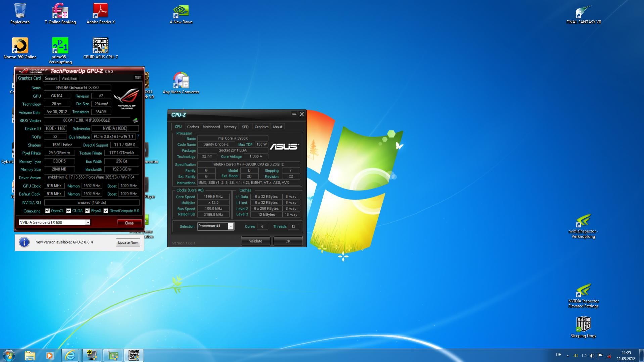Click the network signal tray icon
Image resolution: width=644 pixels, height=362 pixels.
pos(608,356)
